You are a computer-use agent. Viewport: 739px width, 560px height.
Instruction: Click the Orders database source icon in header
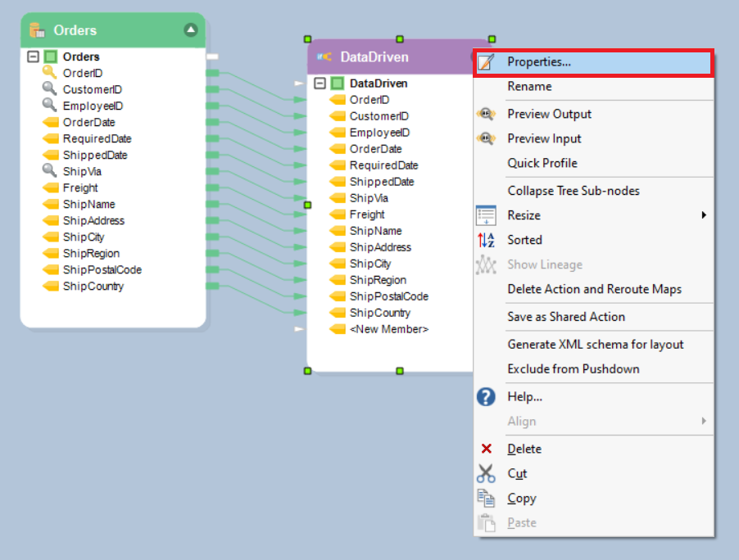click(x=36, y=30)
